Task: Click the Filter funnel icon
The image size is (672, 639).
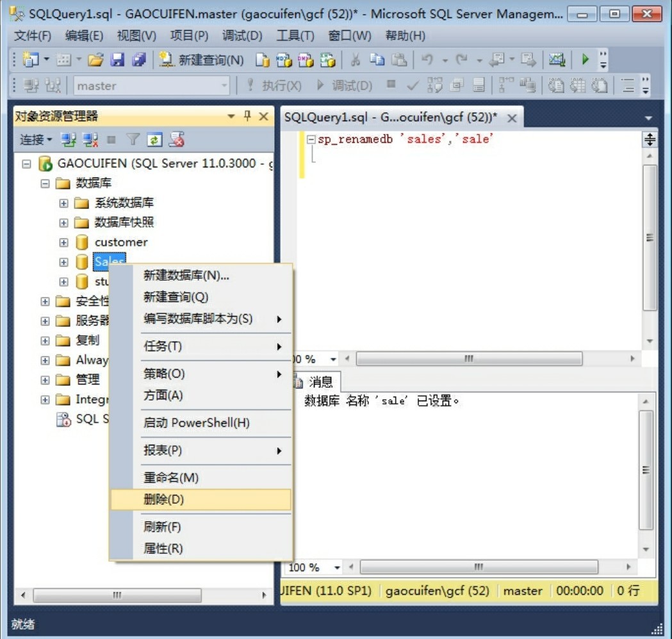Action: coord(133,139)
